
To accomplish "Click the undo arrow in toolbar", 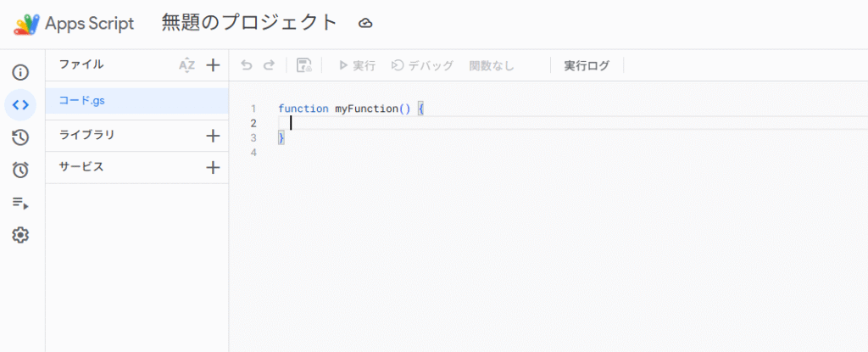I will pyautogui.click(x=247, y=65).
